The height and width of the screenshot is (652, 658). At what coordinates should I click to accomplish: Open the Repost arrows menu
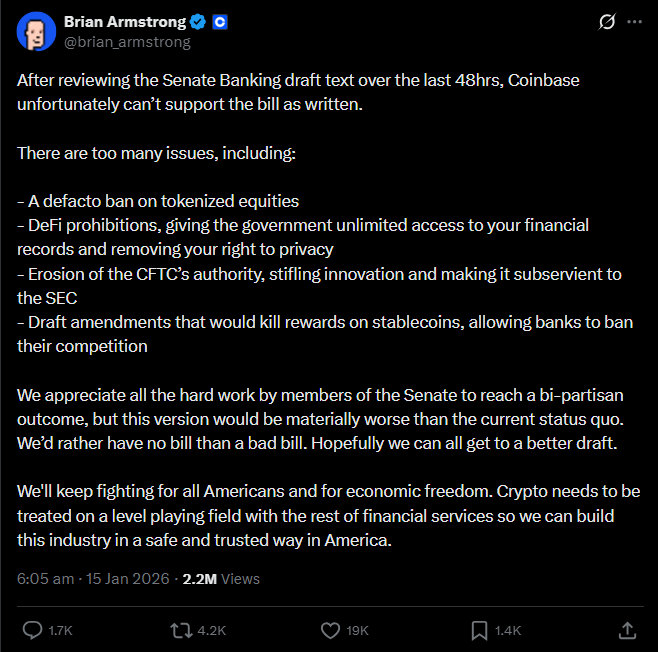(181, 630)
